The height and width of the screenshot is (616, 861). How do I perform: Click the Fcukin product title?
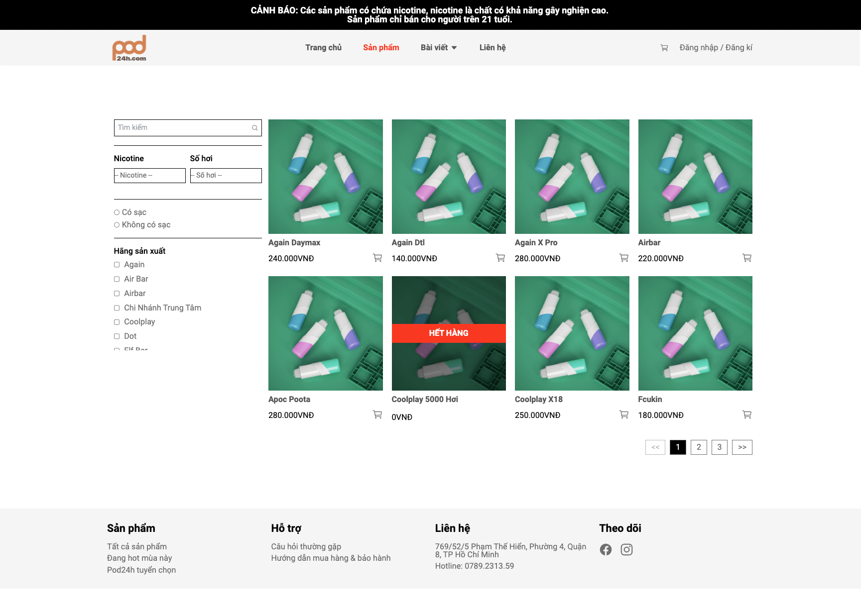point(650,400)
